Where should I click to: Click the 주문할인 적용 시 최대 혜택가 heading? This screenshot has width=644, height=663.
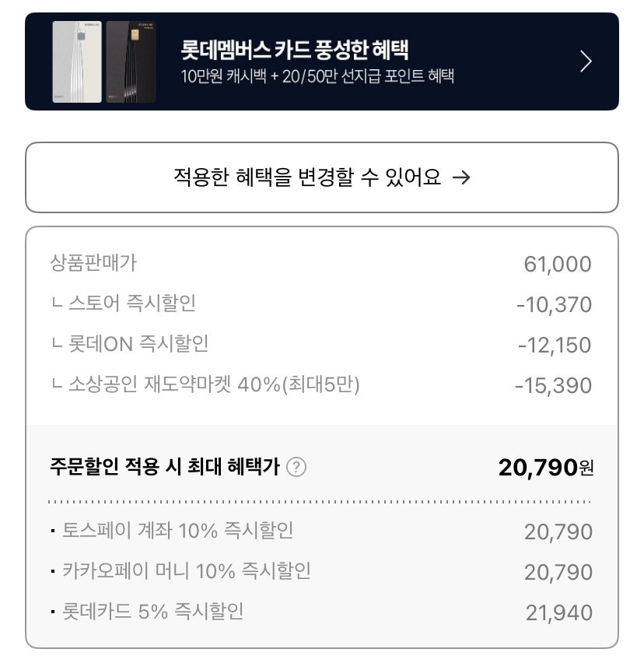click(166, 467)
